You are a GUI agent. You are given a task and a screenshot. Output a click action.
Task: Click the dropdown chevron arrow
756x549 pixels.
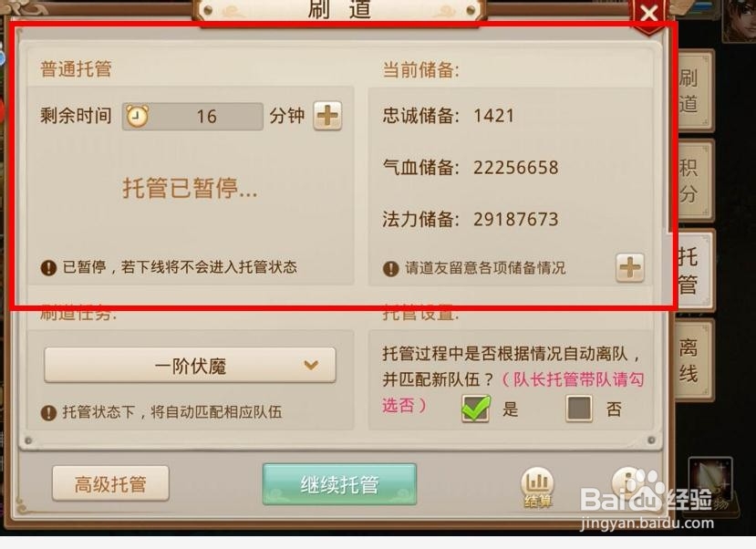click(x=312, y=366)
